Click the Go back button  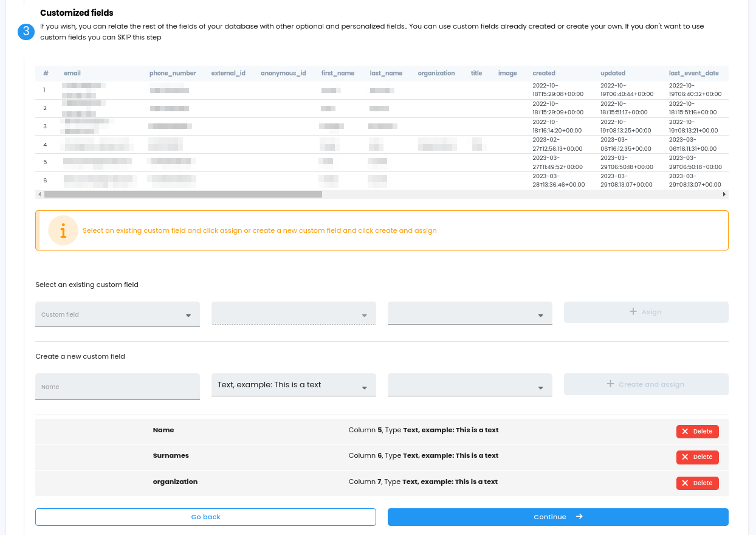(x=205, y=517)
